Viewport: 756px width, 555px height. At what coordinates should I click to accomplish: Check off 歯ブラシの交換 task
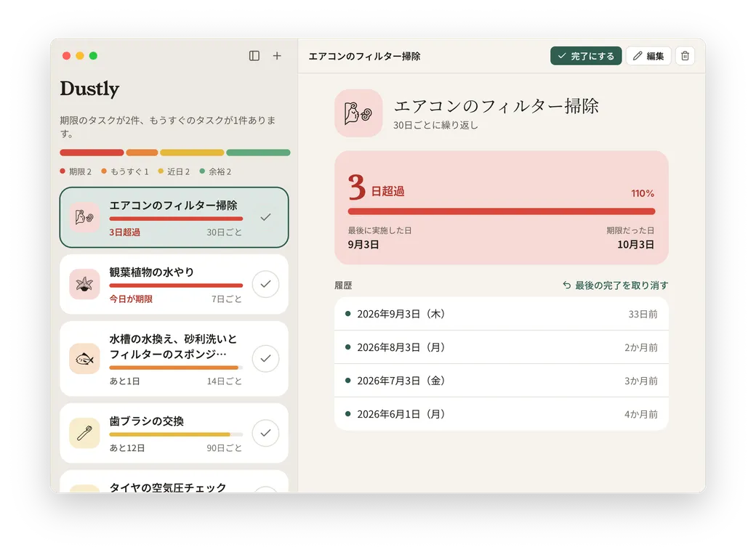coord(265,433)
